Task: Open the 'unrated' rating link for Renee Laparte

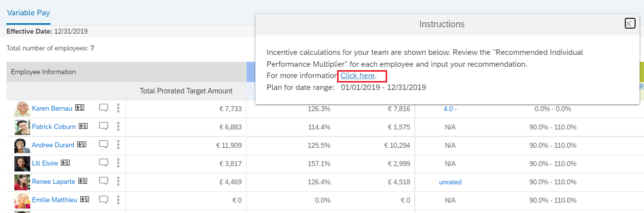Action: point(450,182)
